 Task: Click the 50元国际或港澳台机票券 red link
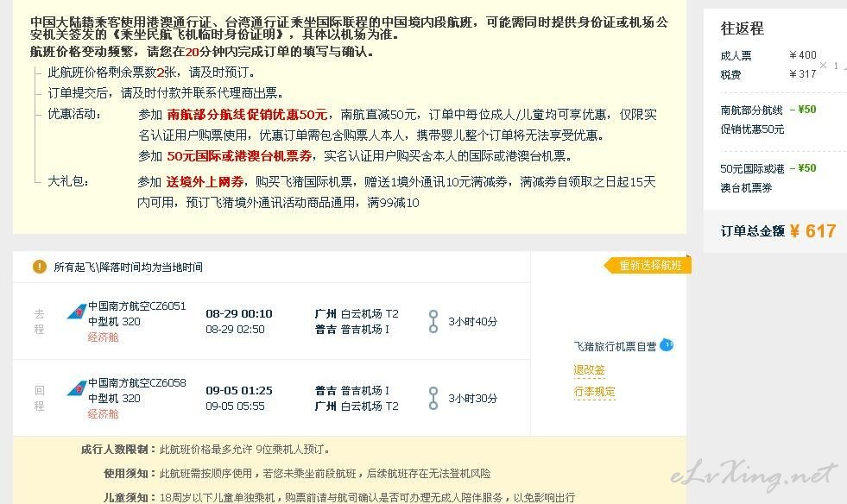[239, 156]
